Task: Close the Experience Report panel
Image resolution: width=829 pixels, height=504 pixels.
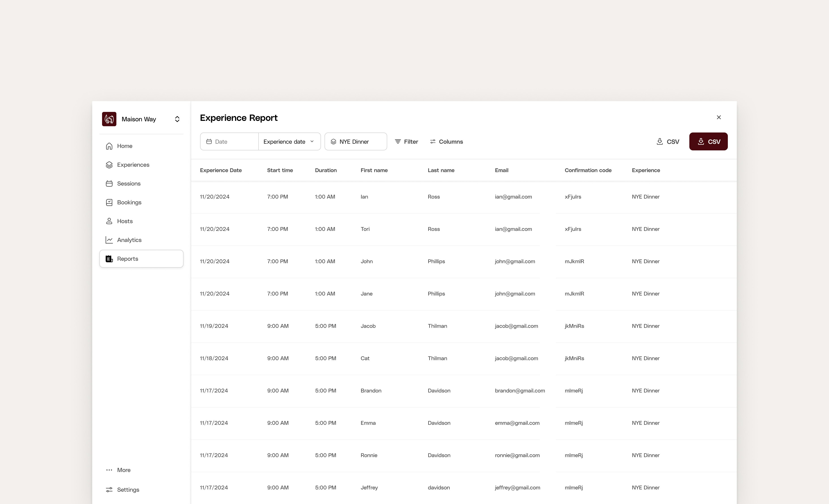Action: [719, 117]
